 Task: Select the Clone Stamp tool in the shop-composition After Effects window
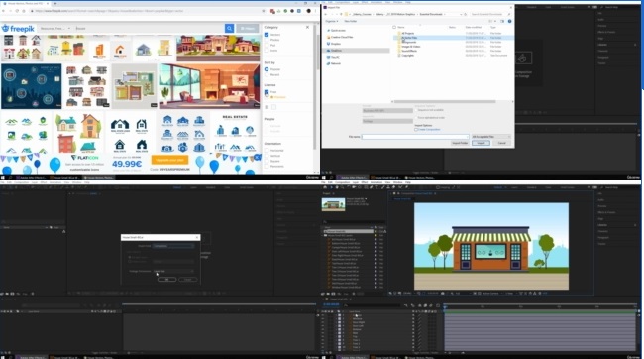coord(388,187)
